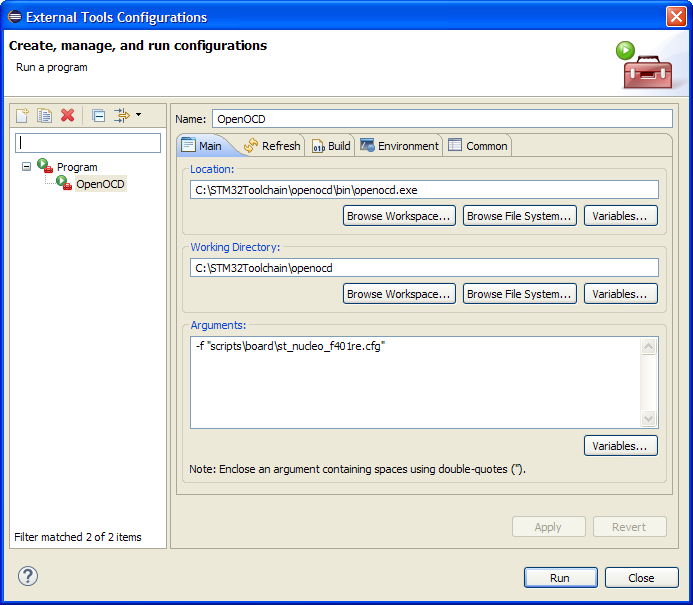The image size is (693, 605).
Task: Switch to the Refresh tab
Action: [x=272, y=146]
